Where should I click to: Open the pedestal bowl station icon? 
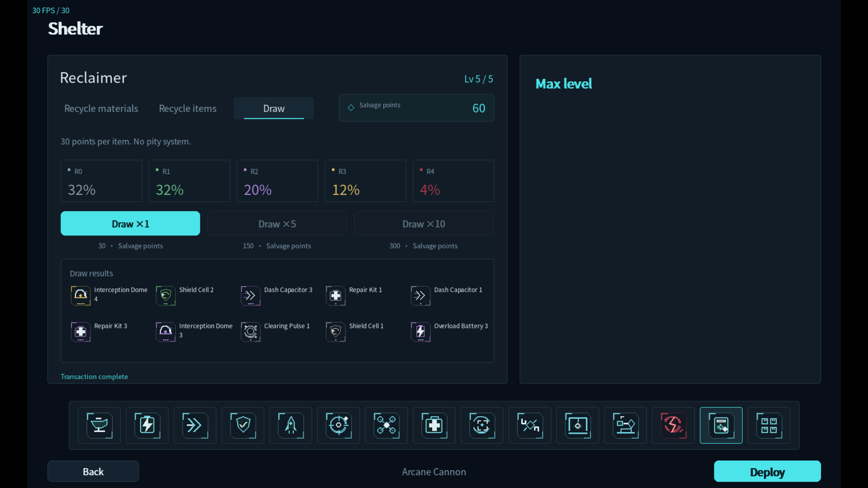coord(99,425)
